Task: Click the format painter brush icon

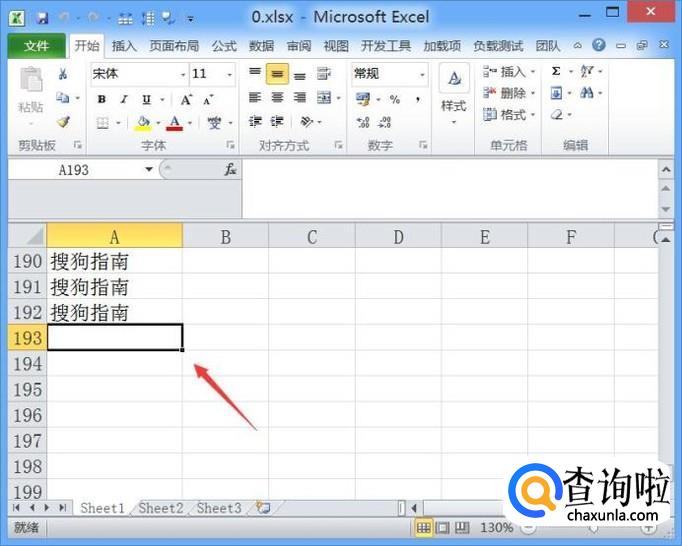Action: (63, 122)
